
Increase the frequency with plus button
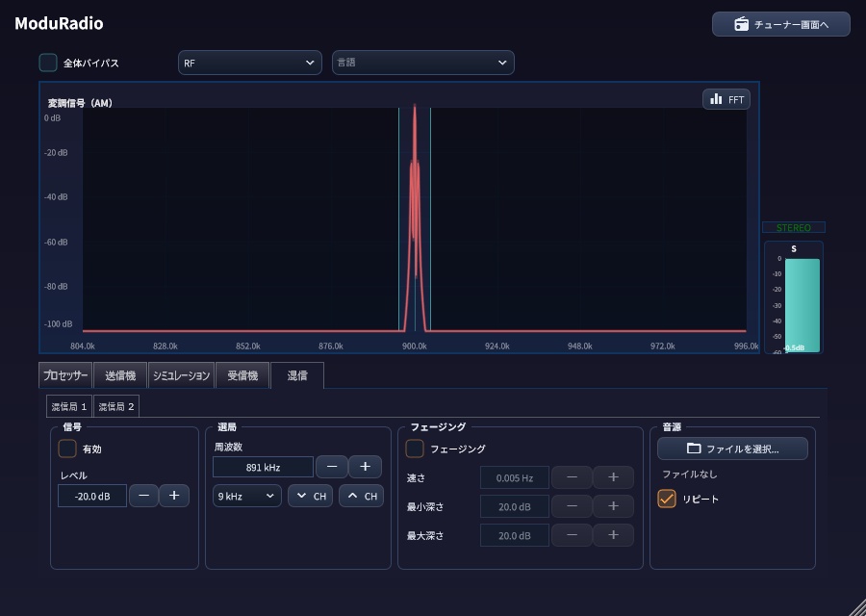365,467
